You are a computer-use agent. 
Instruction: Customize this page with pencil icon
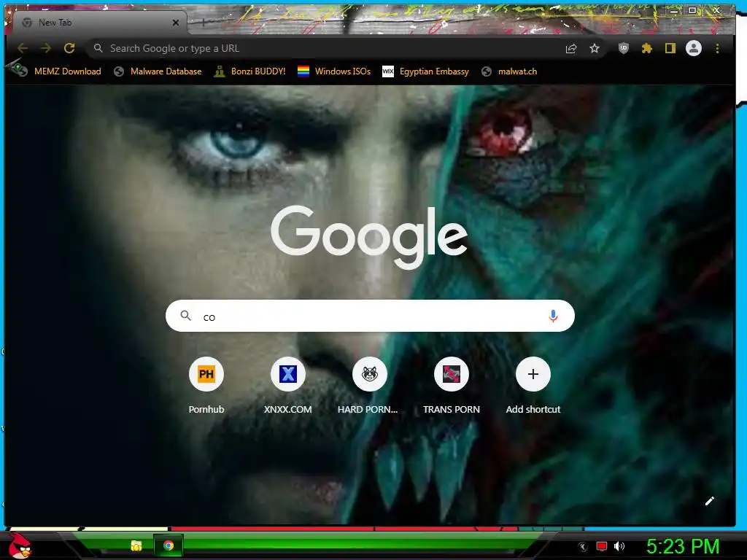(709, 501)
